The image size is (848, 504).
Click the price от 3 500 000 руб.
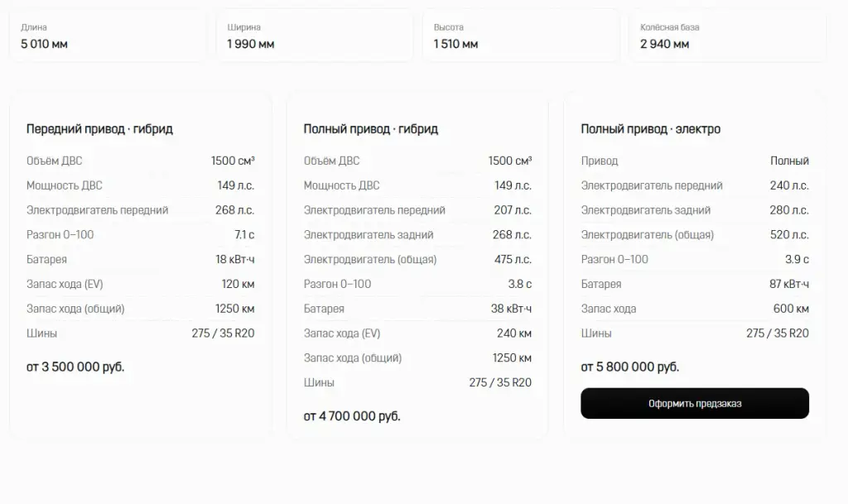[75, 367]
